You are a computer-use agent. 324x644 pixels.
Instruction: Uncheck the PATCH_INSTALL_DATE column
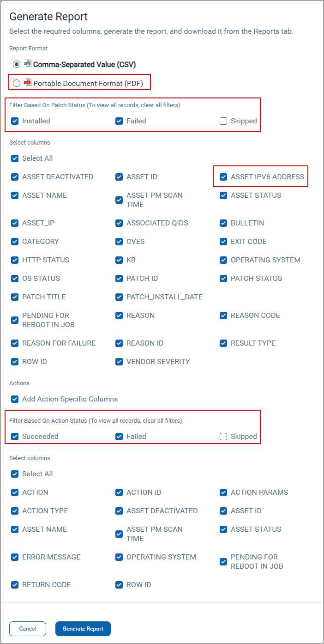click(119, 297)
